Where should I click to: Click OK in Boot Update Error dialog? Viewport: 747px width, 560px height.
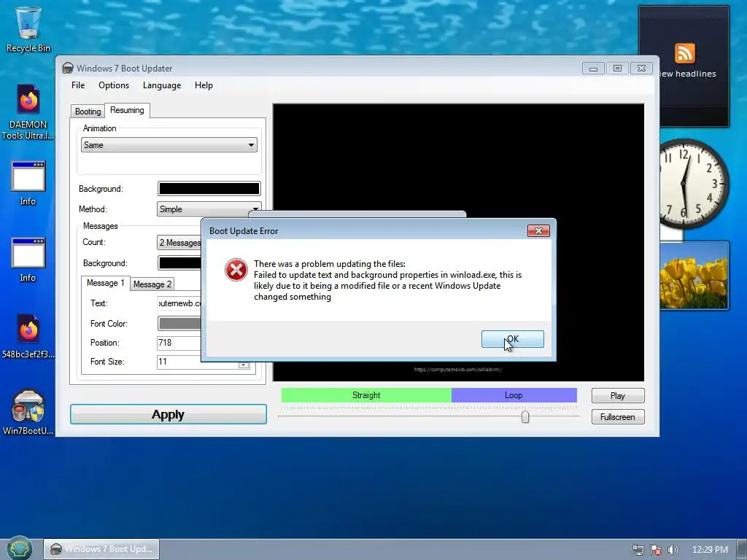[x=513, y=339]
